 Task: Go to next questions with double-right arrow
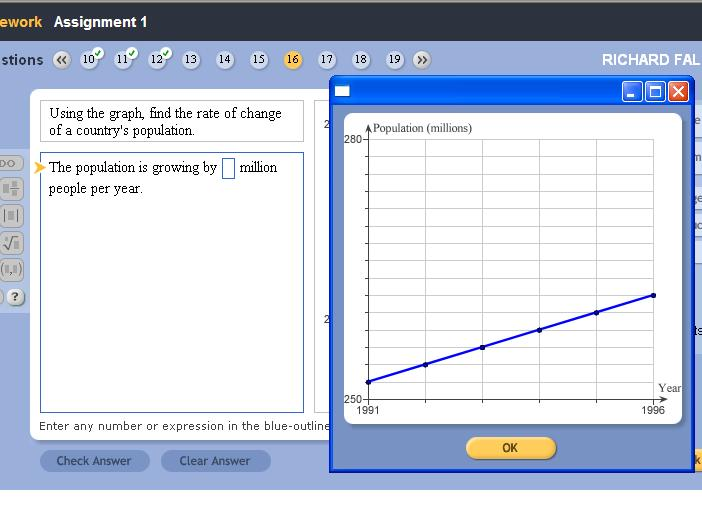[422, 60]
